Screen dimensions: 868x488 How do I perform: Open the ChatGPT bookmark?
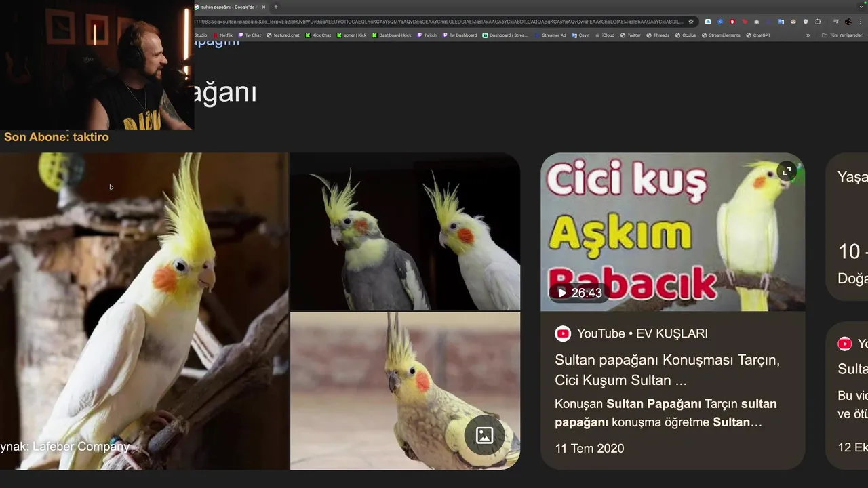pos(758,35)
